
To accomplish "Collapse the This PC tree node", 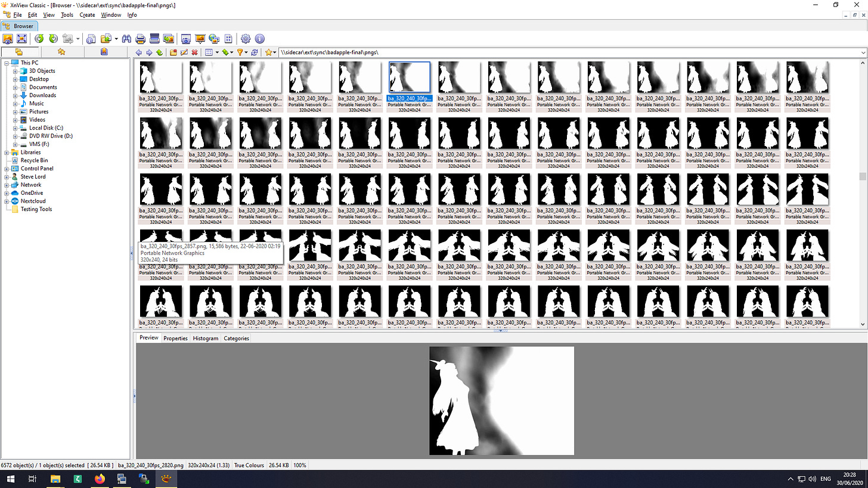I will 7,63.
